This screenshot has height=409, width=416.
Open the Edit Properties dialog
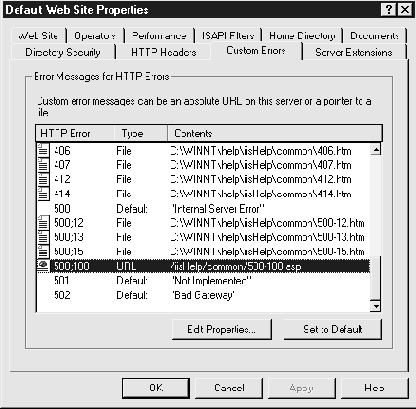(x=222, y=329)
